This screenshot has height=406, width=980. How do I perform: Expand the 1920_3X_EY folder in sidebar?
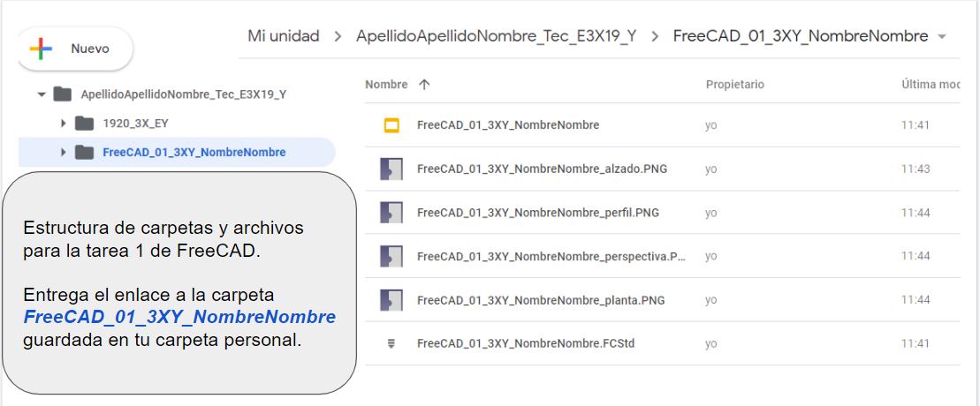tap(63, 123)
